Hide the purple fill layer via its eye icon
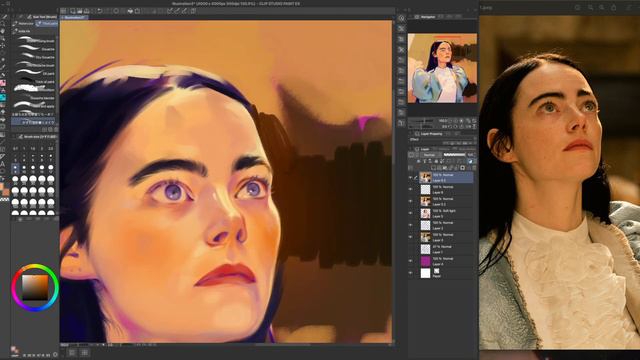The height and width of the screenshot is (360, 640). point(411,261)
